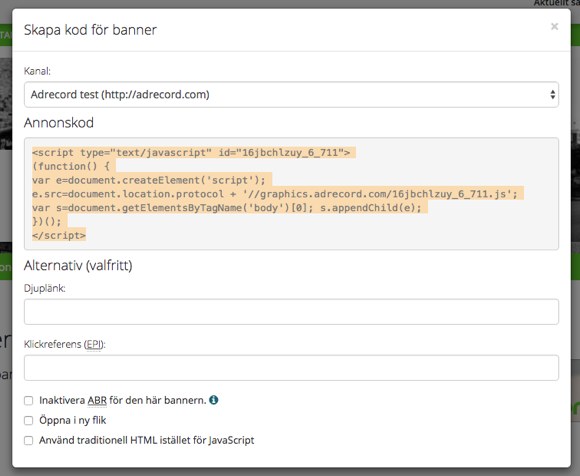Click the 'Annonskod' heading

(x=59, y=123)
